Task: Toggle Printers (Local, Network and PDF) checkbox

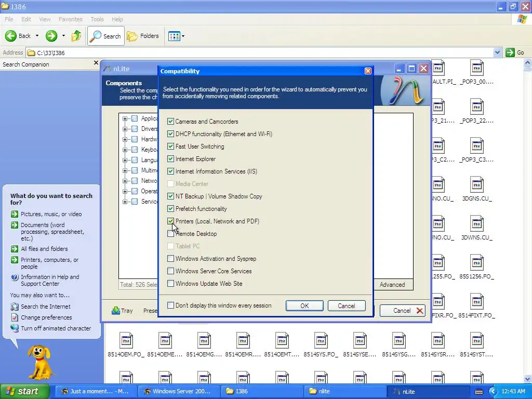Action: [x=170, y=221]
